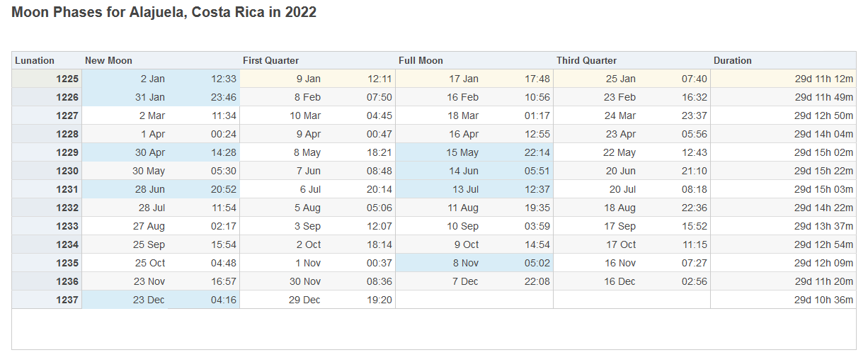
Task: Click the Duration column header
Action: coord(732,61)
